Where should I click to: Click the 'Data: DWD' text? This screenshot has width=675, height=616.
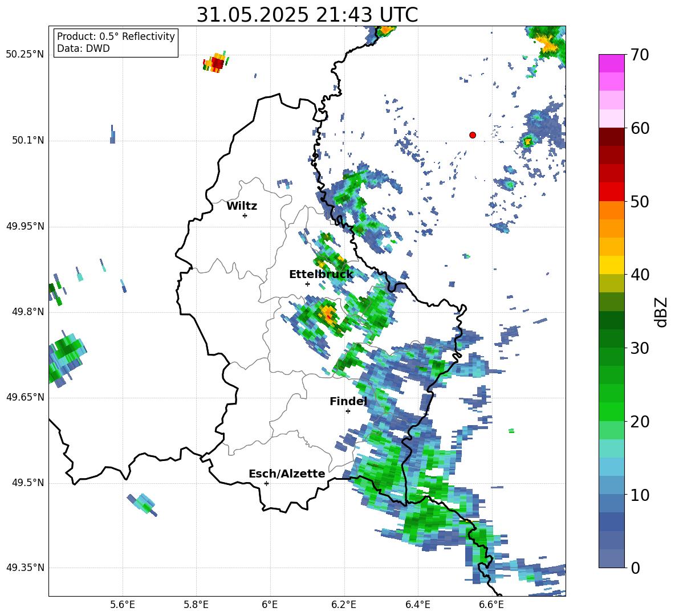(83, 48)
